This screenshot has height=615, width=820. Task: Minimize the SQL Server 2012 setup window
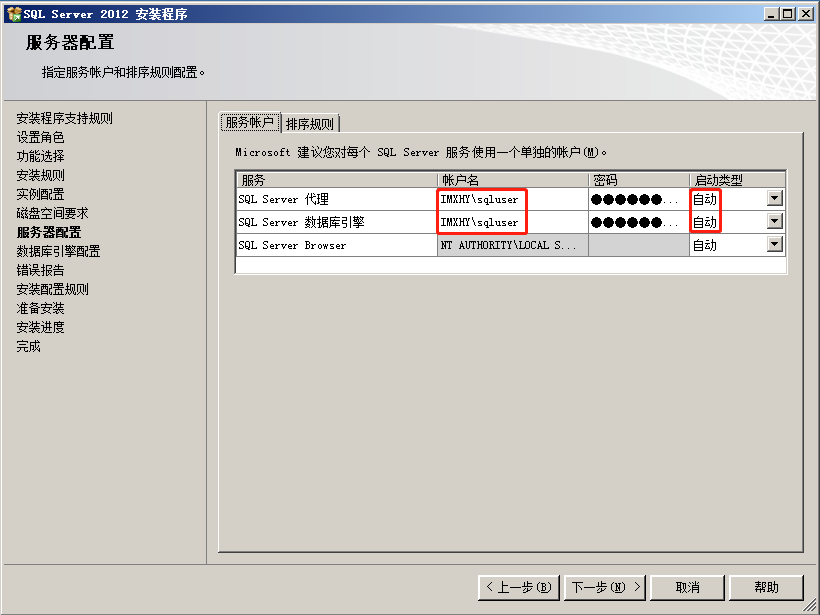(771, 14)
